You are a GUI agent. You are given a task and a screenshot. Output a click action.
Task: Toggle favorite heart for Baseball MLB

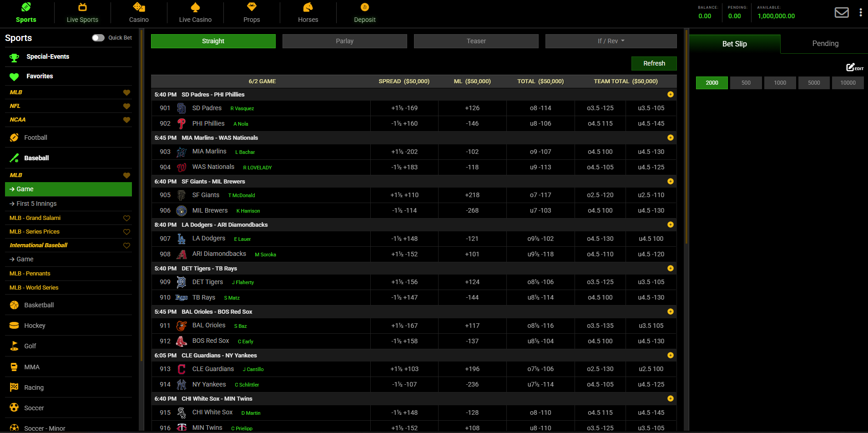pyautogui.click(x=126, y=175)
